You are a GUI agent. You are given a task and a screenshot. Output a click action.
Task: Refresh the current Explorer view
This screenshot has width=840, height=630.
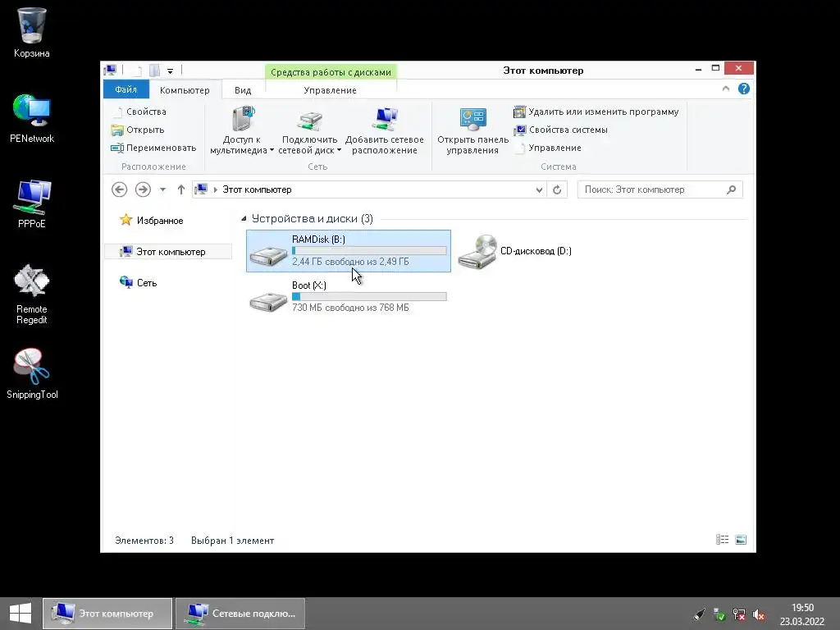(557, 189)
